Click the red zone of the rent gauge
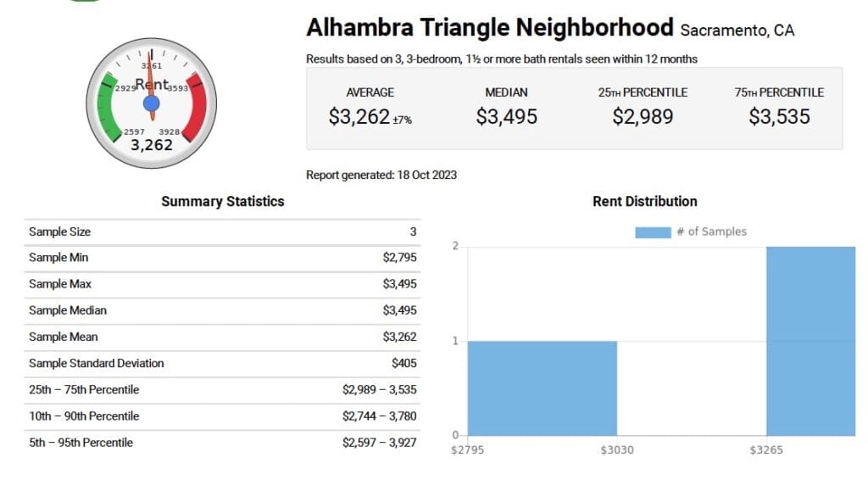Screen dimensions: 868x491 (195, 107)
